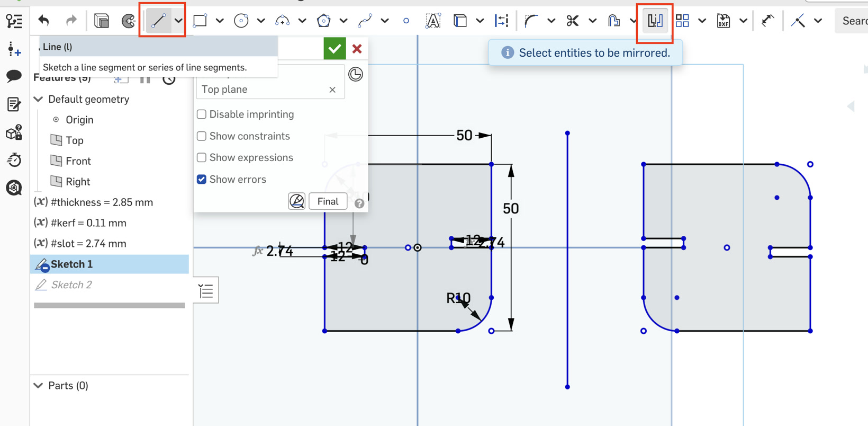
Task: Accept the sketch with green checkmark
Action: pyautogui.click(x=334, y=49)
